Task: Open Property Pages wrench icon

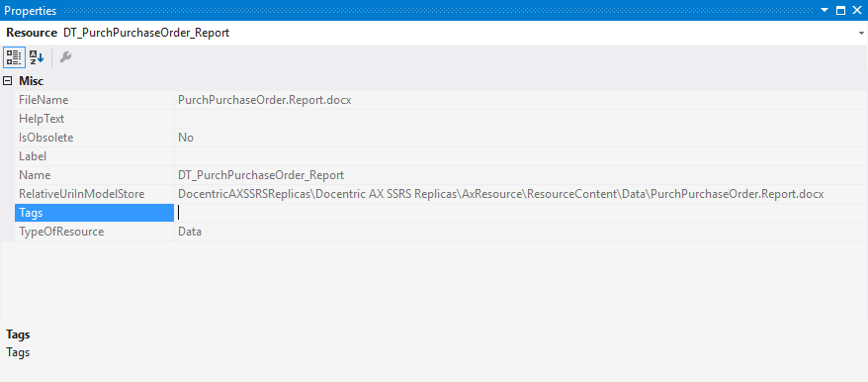Action: point(65,57)
